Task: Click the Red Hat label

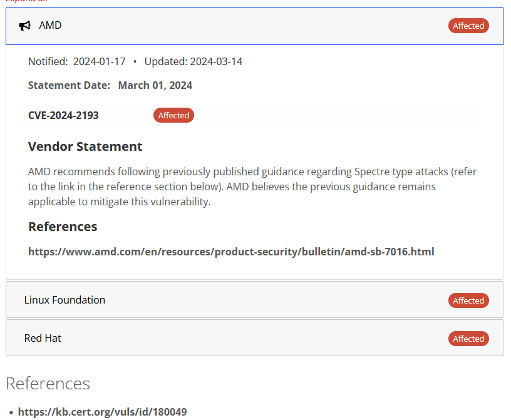Action: (43, 338)
